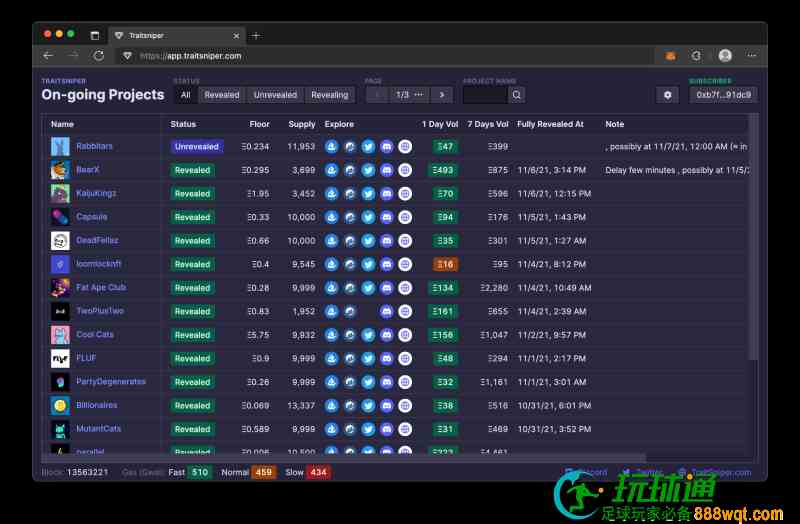Open website globe icon in loomlocknft row

pos(405,264)
